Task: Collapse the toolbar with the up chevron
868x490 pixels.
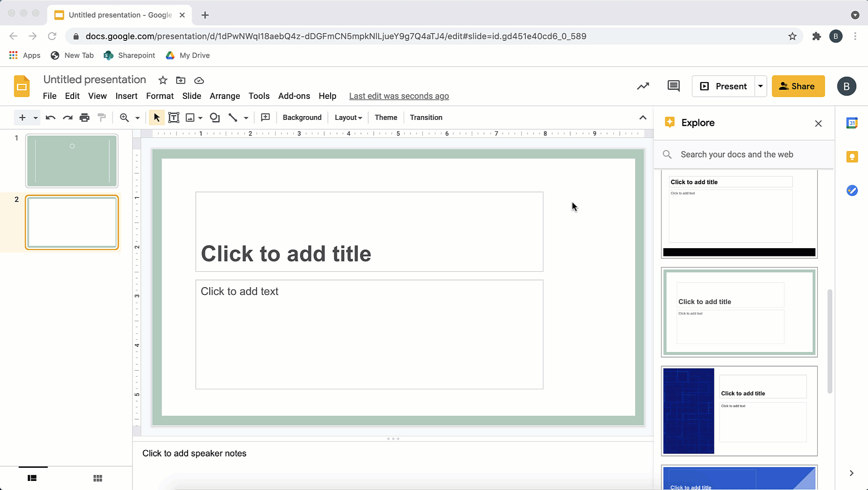Action: (x=643, y=118)
